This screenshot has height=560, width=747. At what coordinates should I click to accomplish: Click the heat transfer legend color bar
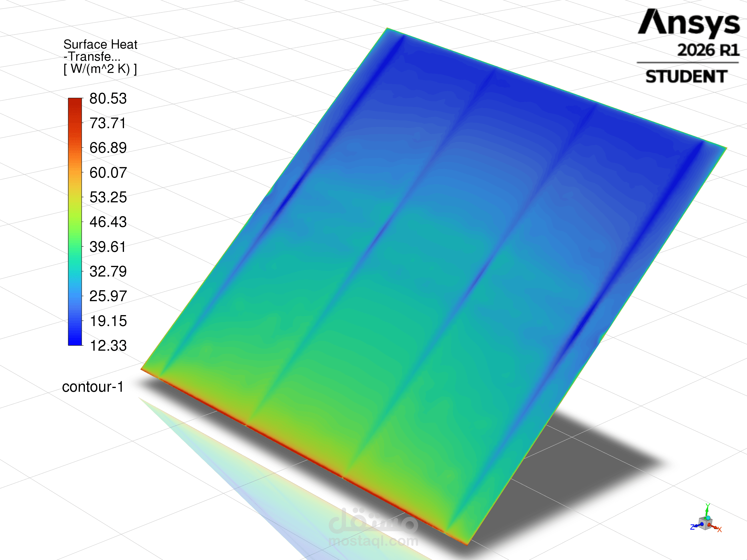pyautogui.click(x=75, y=222)
